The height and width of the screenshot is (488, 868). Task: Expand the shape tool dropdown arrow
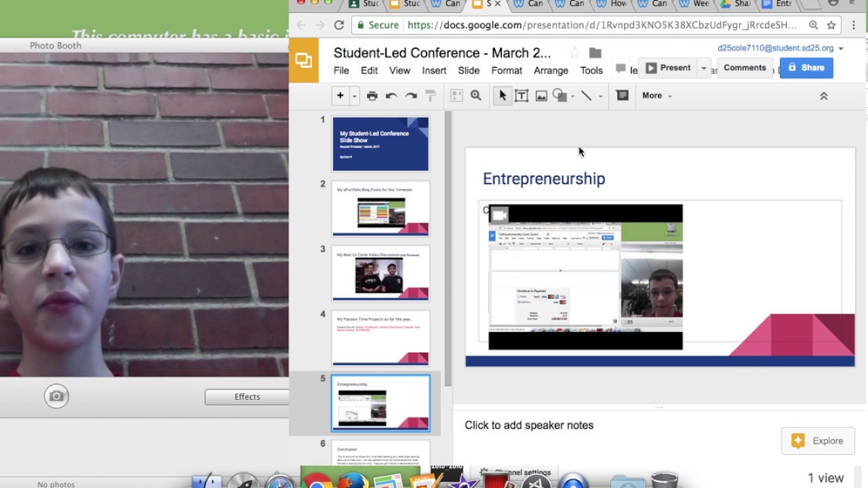tap(572, 96)
